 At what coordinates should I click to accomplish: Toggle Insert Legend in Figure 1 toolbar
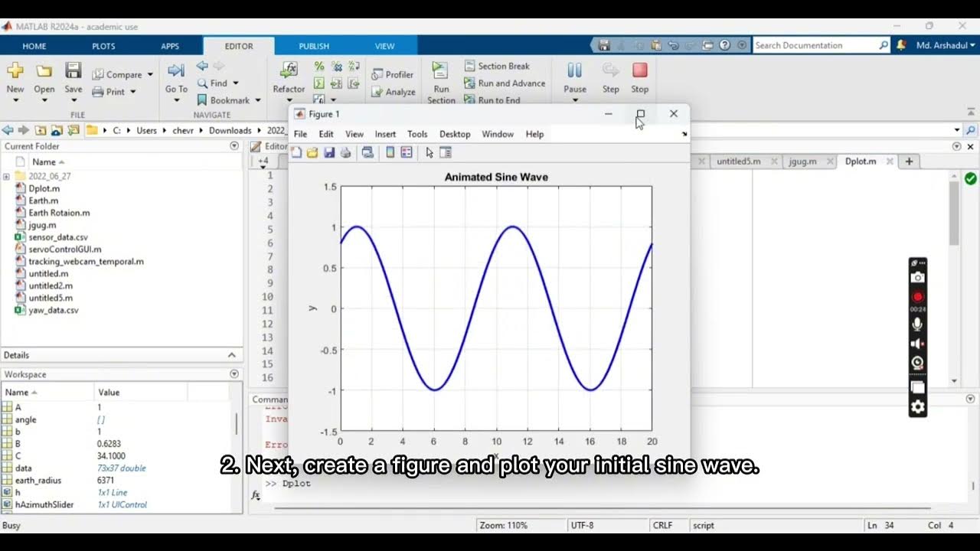pos(407,152)
